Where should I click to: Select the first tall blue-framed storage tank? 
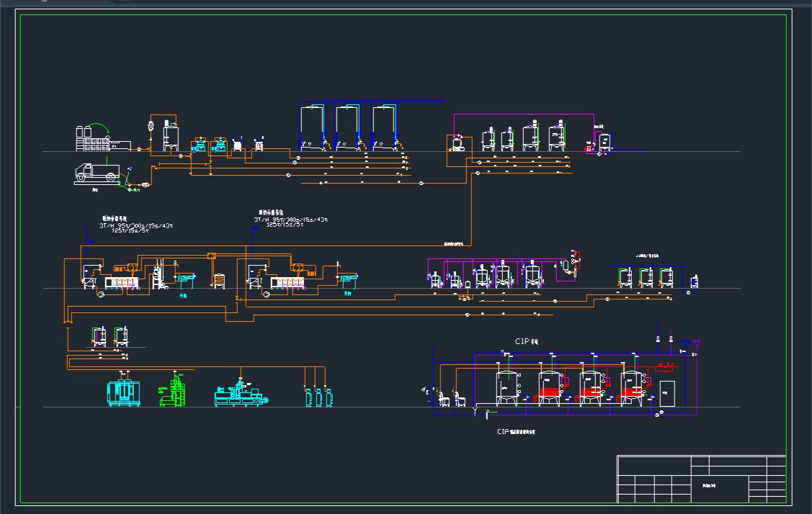(x=313, y=127)
